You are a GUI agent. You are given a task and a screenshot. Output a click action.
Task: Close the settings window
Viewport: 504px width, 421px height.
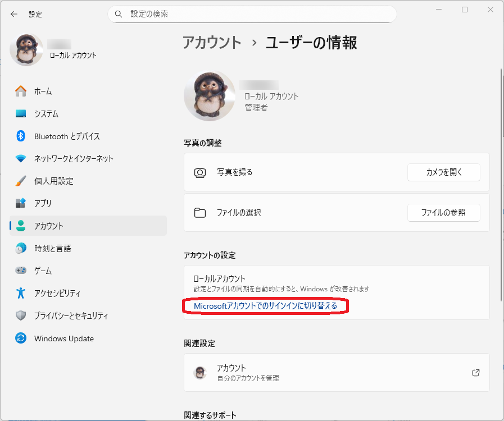[490, 10]
